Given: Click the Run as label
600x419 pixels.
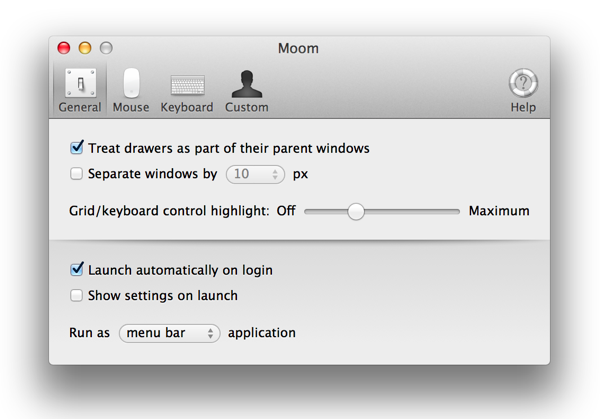Looking at the screenshot, I should [89, 333].
